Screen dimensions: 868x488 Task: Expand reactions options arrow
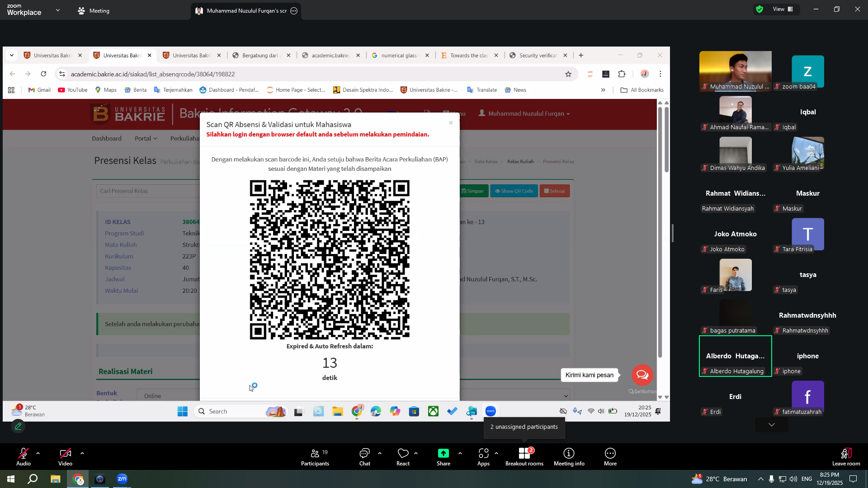click(416, 453)
